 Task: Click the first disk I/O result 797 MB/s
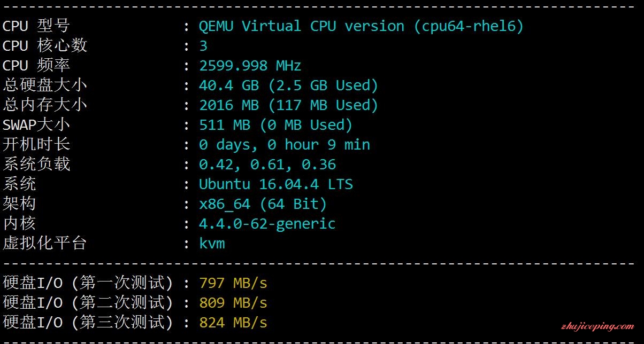[233, 283]
